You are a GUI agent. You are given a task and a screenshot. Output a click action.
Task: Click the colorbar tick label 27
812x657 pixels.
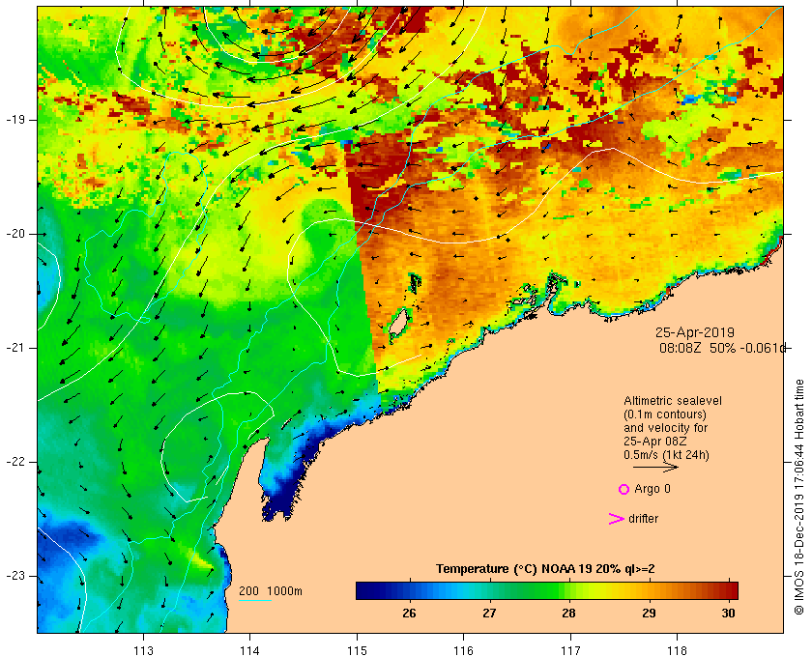click(x=489, y=614)
